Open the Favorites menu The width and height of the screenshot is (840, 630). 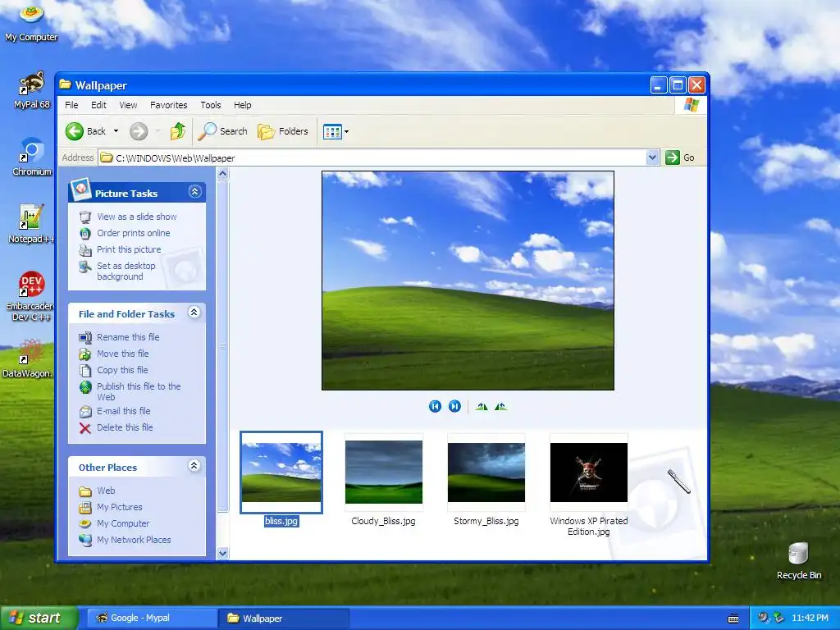coord(169,105)
